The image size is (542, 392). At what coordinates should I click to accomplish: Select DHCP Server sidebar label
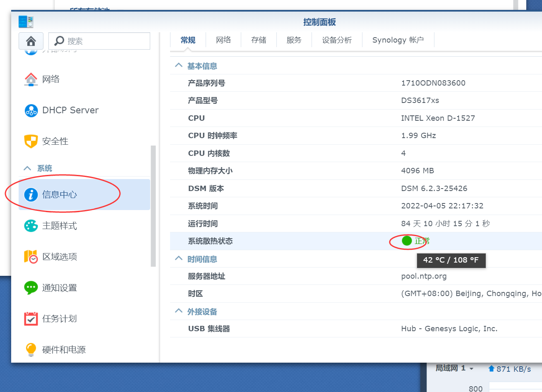pos(70,110)
